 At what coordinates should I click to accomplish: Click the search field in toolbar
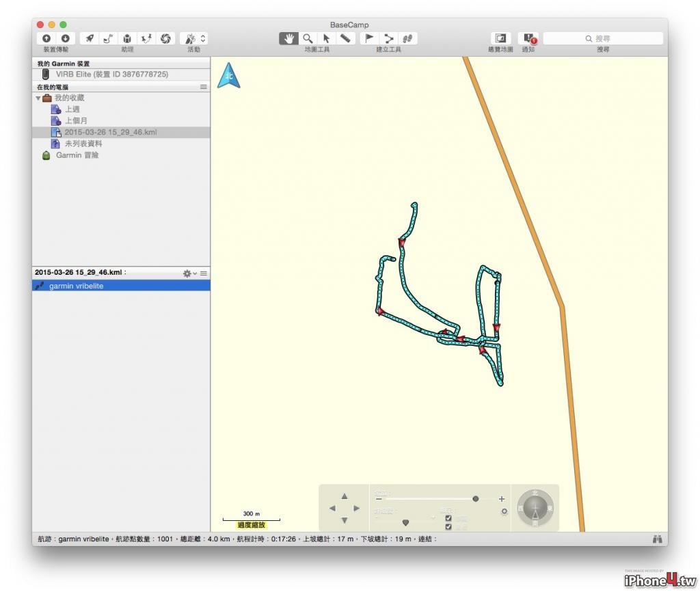pyautogui.click(x=603, y=39)
